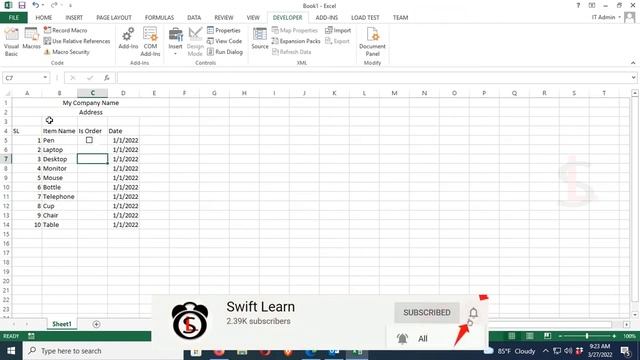Open the Visual Basic editor
Screen dimensions: 640x360
(x=11, y=42)
